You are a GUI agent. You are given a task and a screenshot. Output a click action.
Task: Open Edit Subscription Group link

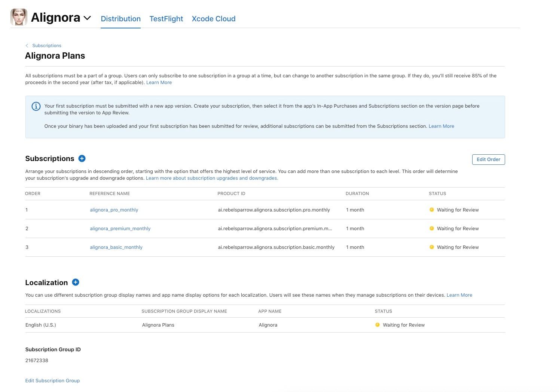52,380
